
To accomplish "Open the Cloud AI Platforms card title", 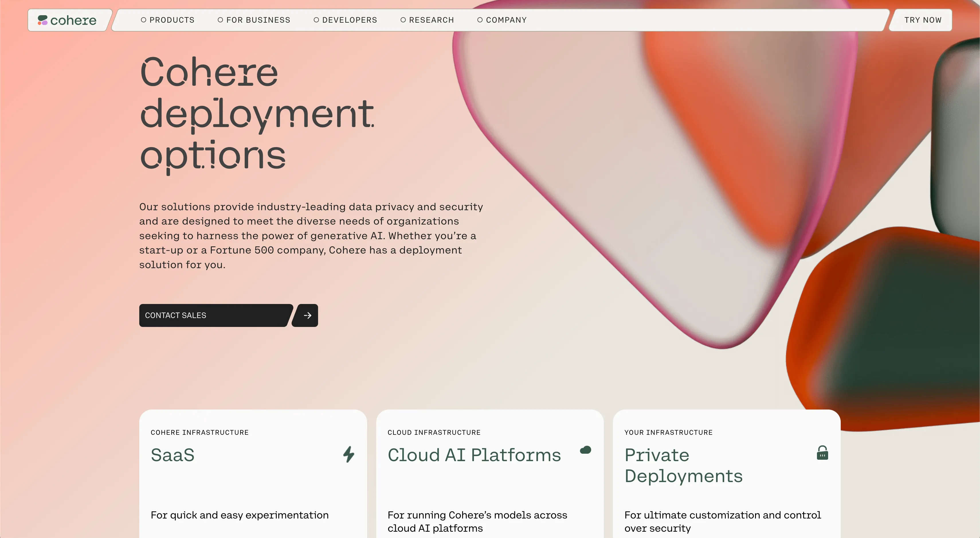I will coord(474,455).
